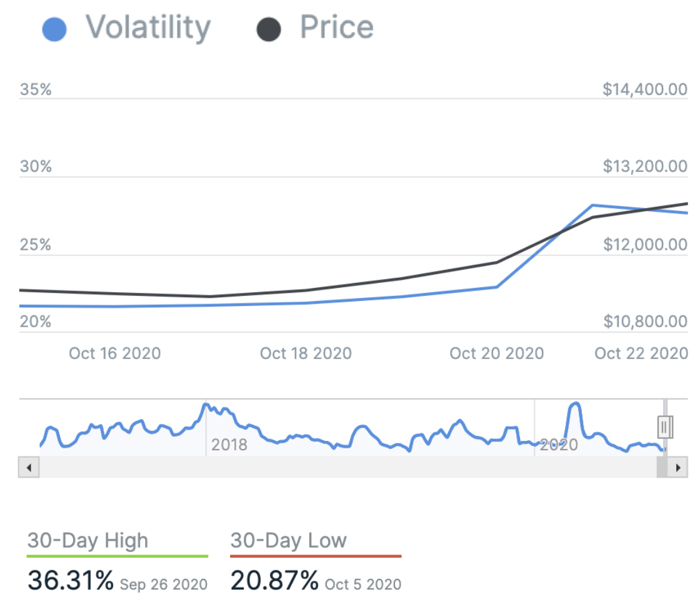The width and height of the screenshot is (700, 612).
Task: Click the 20.87% low value
Action: point(274,581)
